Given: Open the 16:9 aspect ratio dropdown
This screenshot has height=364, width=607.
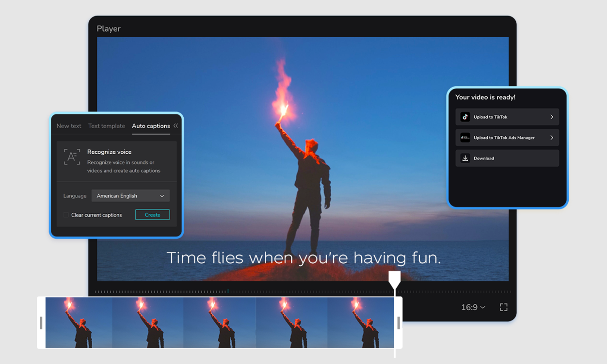Looking at the screenshot, I should tap(473, 307).
